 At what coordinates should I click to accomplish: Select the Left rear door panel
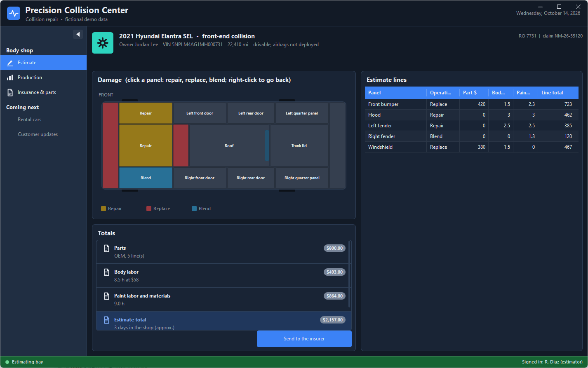[251, 113]
